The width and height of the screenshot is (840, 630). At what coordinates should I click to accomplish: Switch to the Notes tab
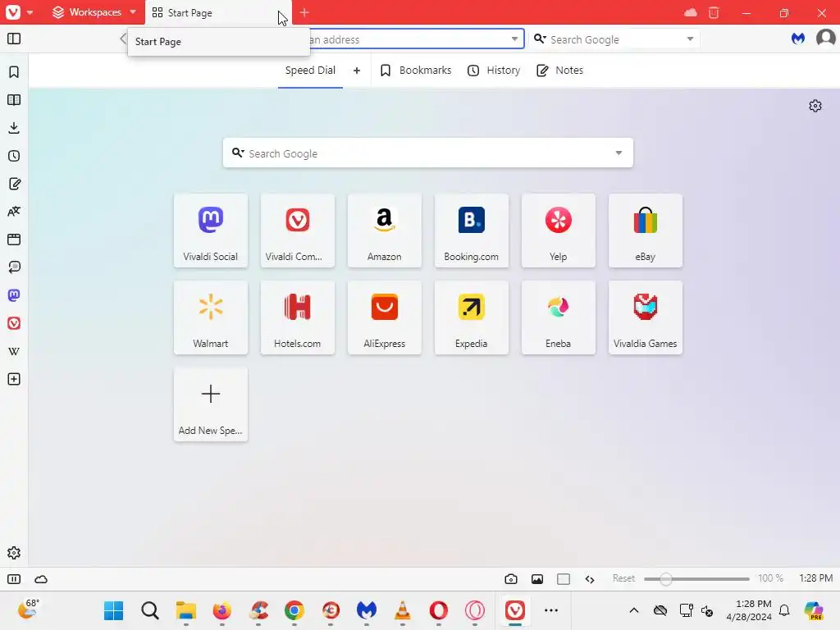click(x=559, y=71)
